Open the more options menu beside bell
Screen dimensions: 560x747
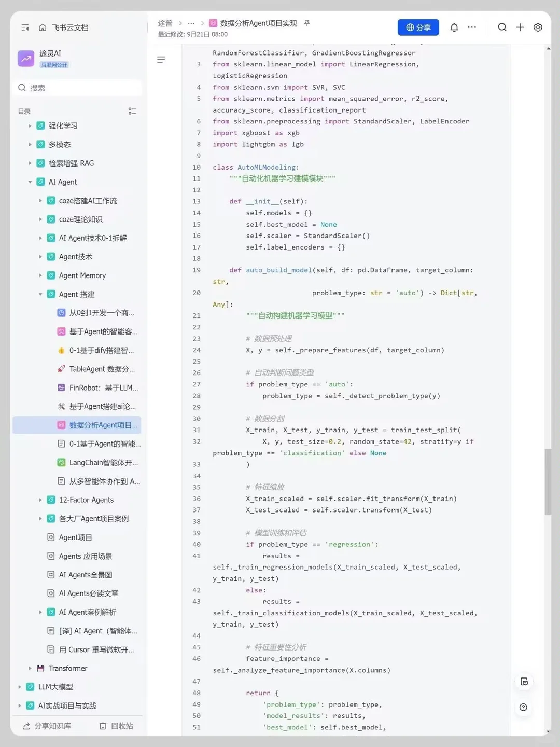coord(472,27)
